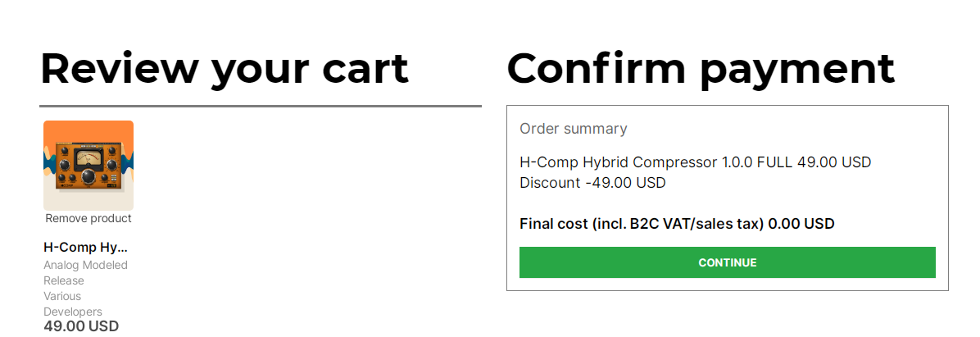Select the Analog Modeled description line

click(85, 265)
